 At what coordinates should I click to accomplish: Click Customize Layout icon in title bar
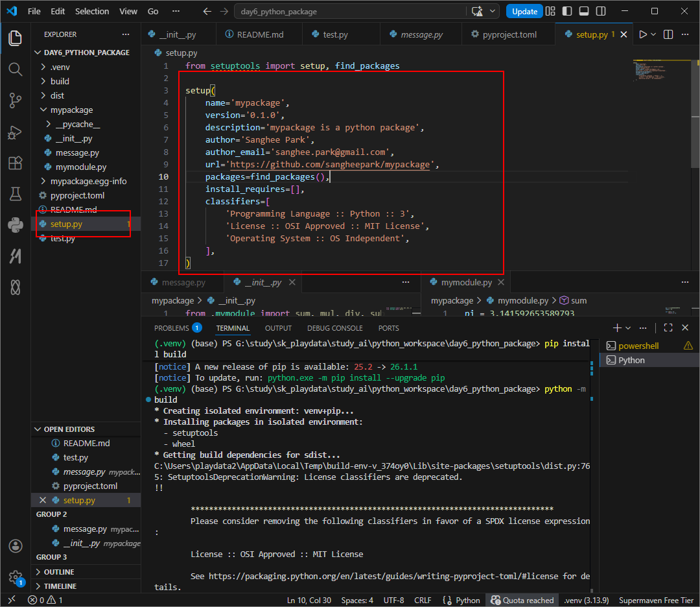[x=550, y=11]
